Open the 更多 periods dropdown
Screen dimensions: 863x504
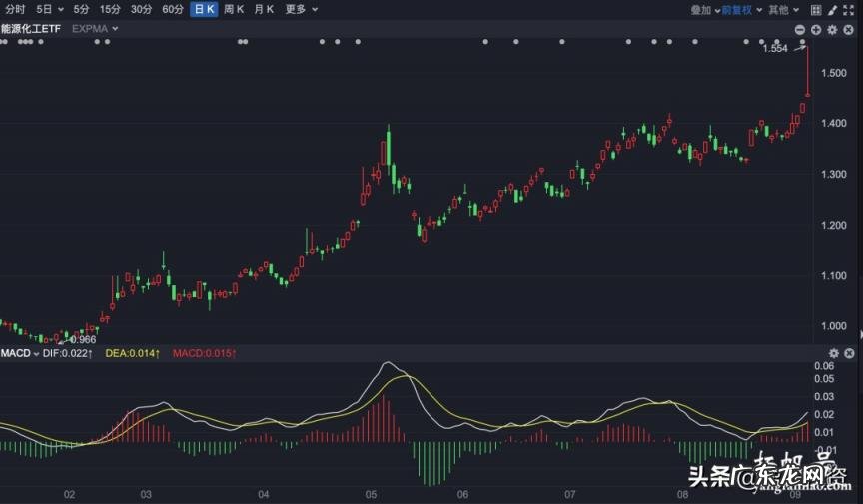click(302, 9)
